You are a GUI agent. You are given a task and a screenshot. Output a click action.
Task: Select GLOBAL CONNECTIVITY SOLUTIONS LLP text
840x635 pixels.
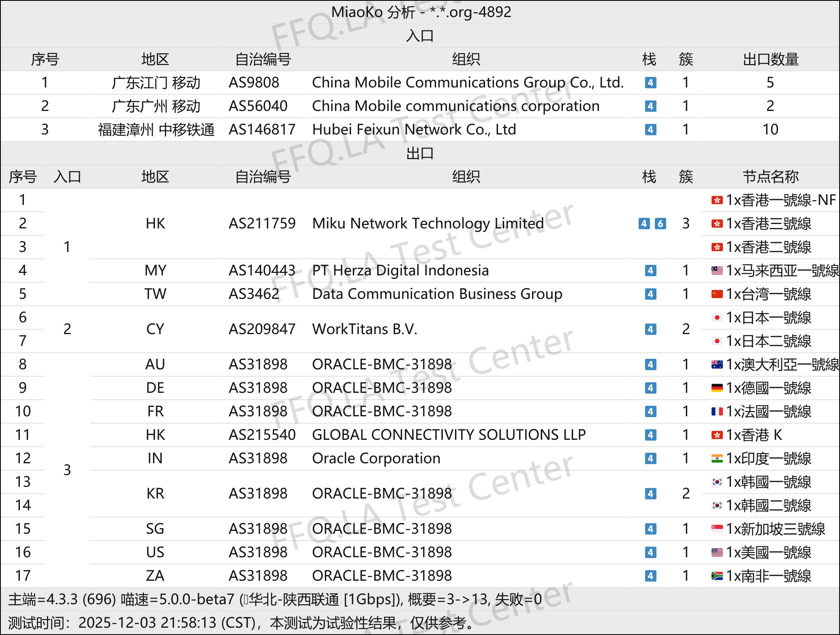pos(449,435)
